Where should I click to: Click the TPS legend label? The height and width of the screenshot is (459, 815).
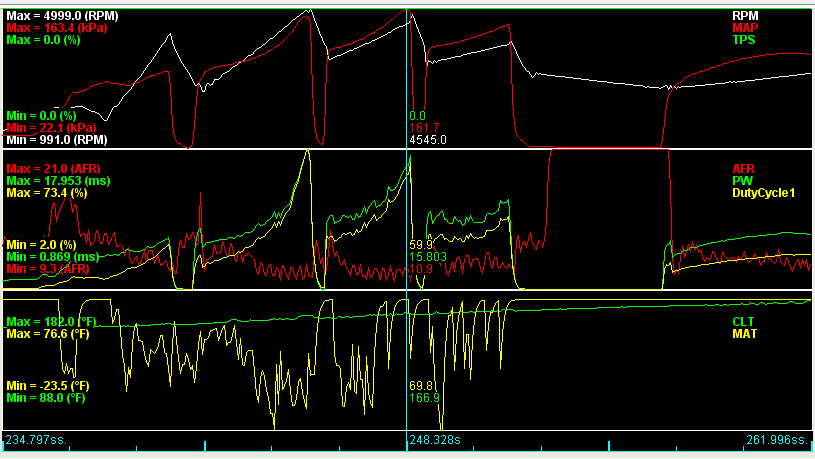(744, 40)
